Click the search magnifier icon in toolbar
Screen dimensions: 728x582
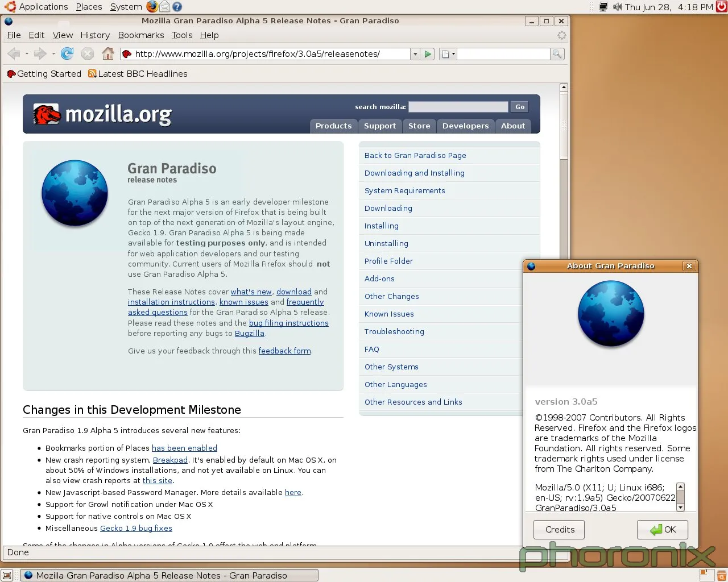coord(557,54)
